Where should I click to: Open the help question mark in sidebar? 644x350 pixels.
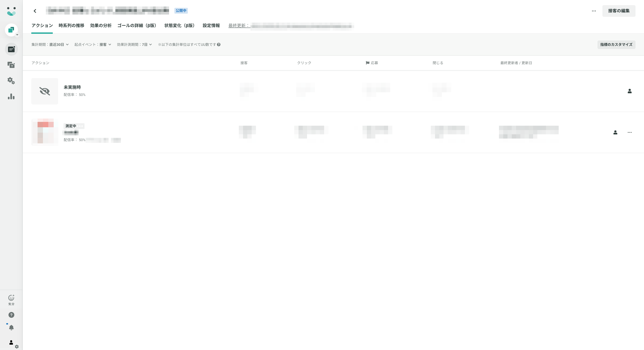[x=11, y=315]
